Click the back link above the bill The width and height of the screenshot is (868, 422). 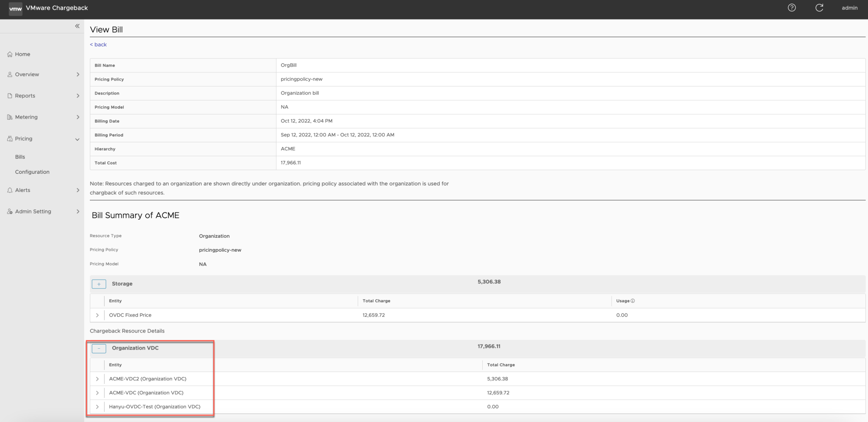(98, 44)
